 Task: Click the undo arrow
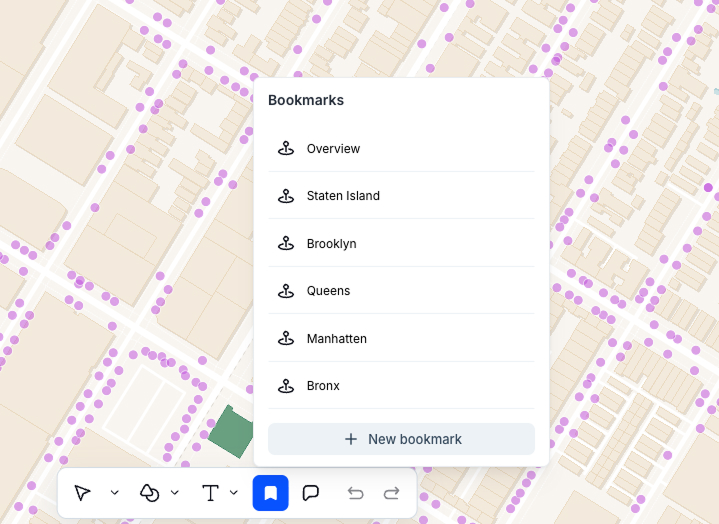tap(355, 493)
